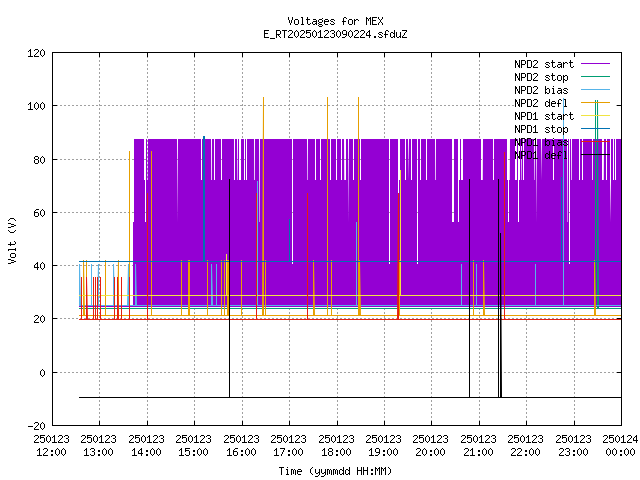Click the orange NPD2 defl legend line
640x480 pixels.
(596, 103)
